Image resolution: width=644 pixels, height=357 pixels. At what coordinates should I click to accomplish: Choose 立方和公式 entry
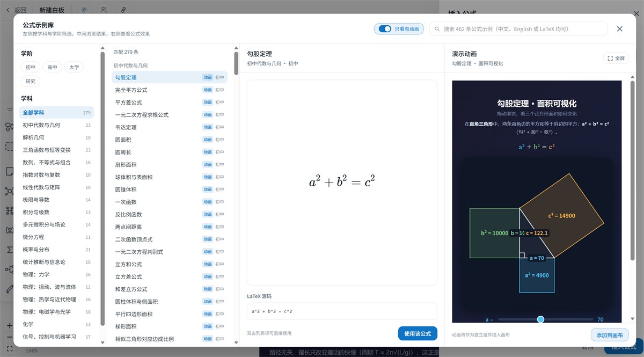(170, 264)
